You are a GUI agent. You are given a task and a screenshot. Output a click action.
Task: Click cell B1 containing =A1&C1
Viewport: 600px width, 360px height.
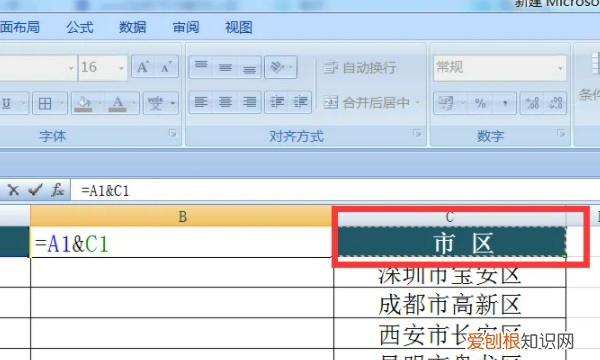pos(182,243)
